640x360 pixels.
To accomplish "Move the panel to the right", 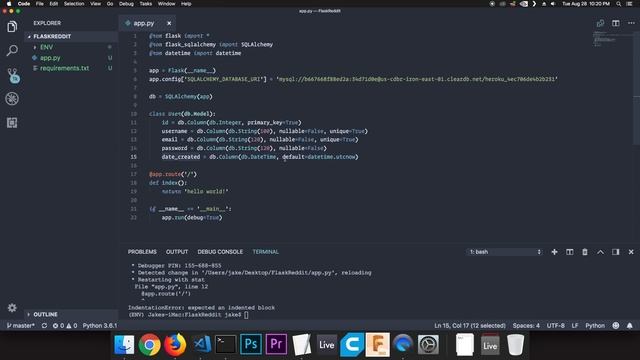I will tap(616, 252).
